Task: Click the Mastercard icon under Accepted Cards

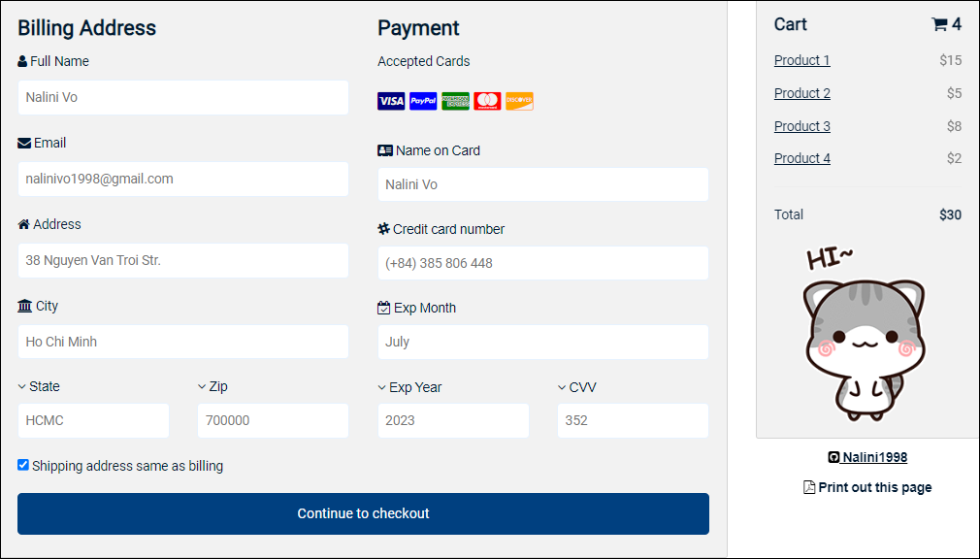Action: click(x=487, y=100)
